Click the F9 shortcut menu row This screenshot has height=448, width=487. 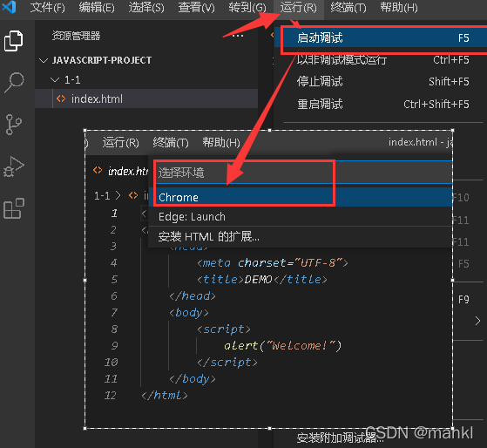(x=463, y=300)
